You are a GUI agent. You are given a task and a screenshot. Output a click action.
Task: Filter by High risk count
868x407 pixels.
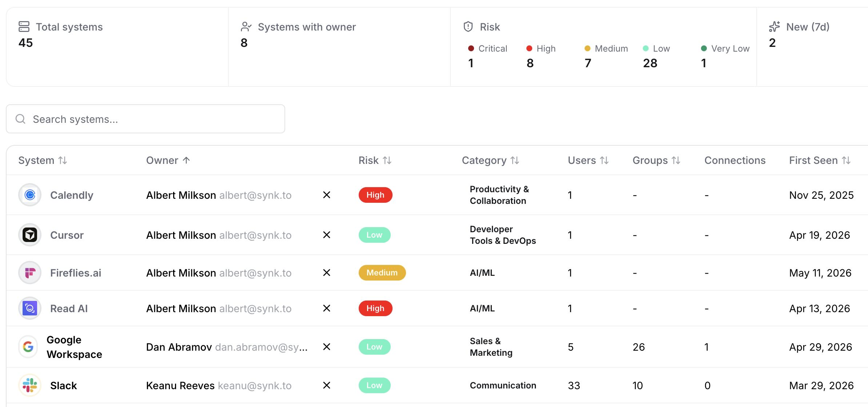pos(541,56)
